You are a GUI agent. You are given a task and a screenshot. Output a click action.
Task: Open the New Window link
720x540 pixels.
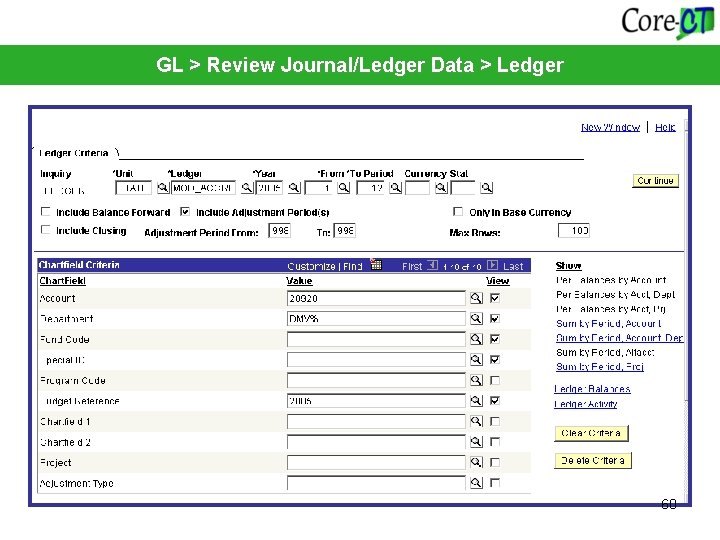(x=610, y=127)
